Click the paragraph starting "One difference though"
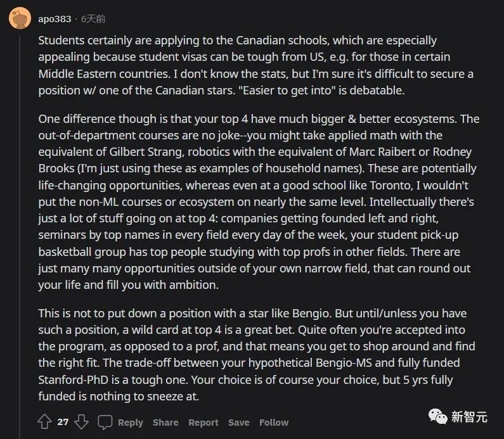Image resolution: width=504 pixels, height=439 pixels. point(254,201)
